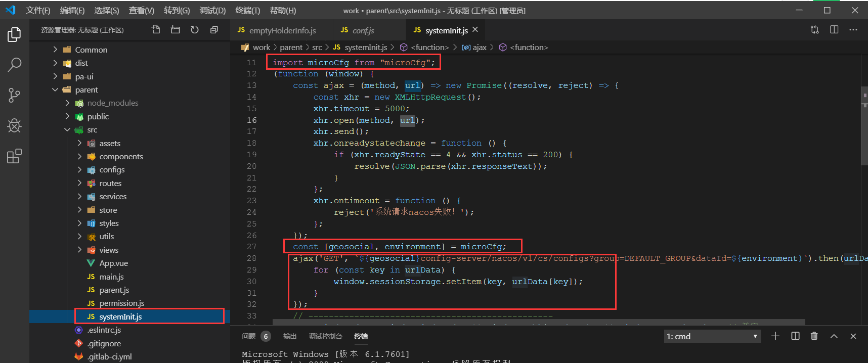Open the 转到(G) menu

(x=177, y=10)
